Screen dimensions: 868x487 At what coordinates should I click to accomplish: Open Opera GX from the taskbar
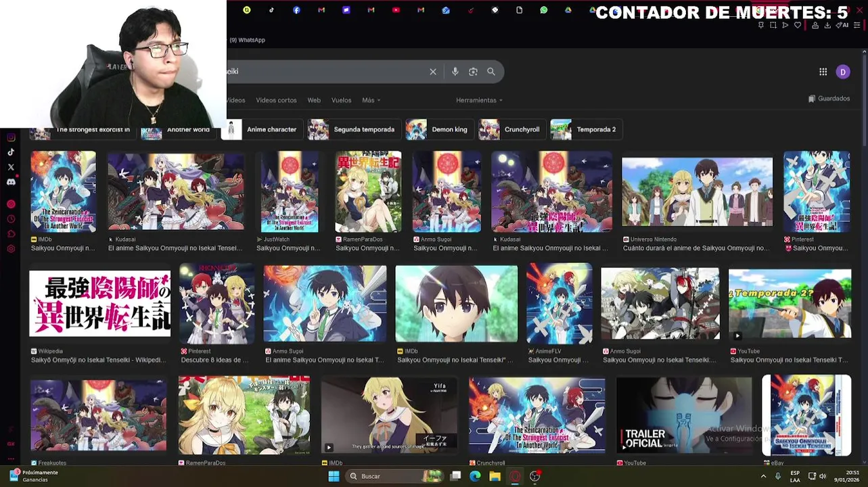[515, 476]
